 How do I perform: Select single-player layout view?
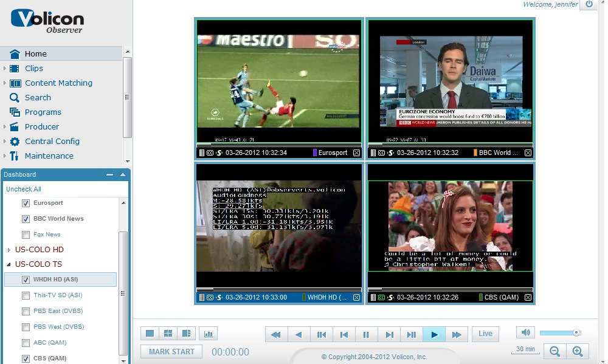[x=150, y=334]
